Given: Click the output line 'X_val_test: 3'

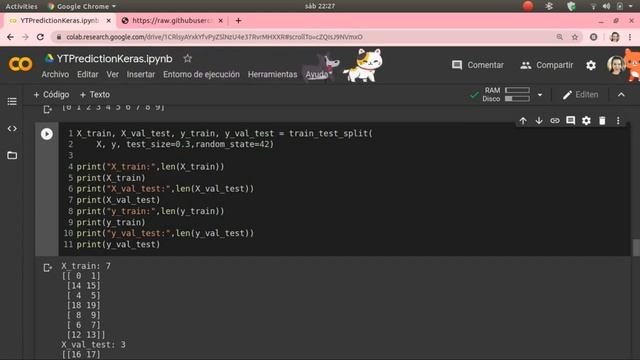Looking at the screenshot, I should (x=93, y=344).
